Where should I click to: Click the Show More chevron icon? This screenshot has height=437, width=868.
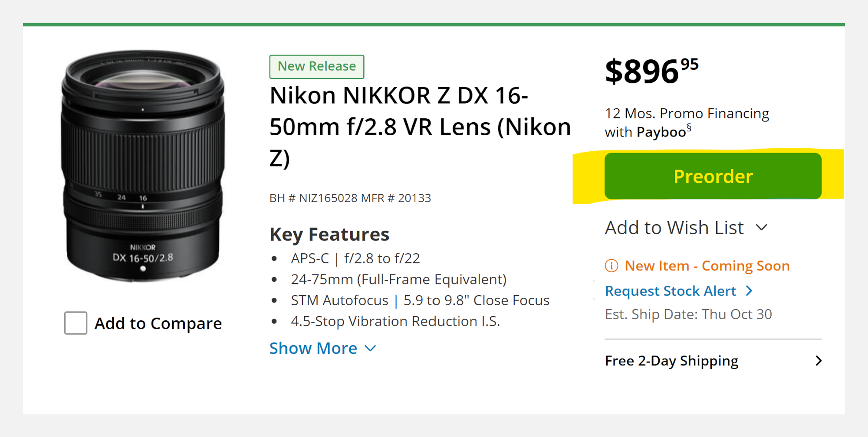pyautogui.click(x=370, y=348)
